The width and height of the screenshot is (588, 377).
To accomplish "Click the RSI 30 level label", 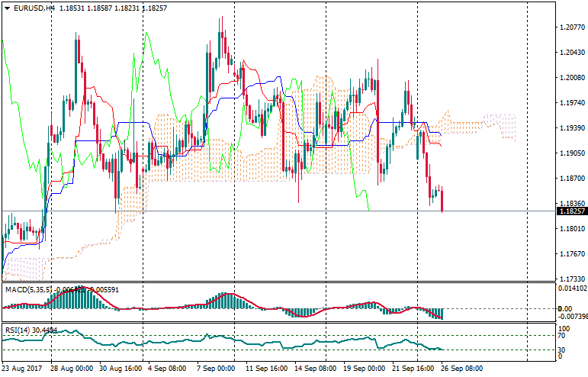I will point(563,350).
